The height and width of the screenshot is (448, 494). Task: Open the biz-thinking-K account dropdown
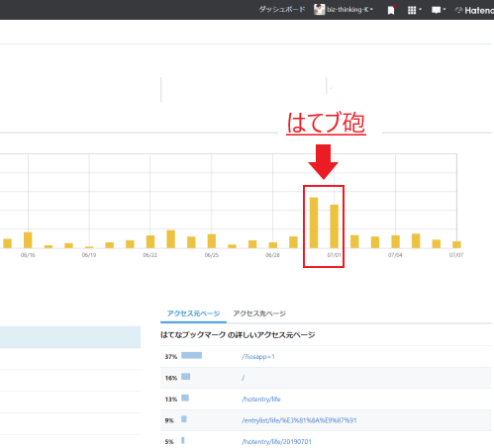coord(349,10)
